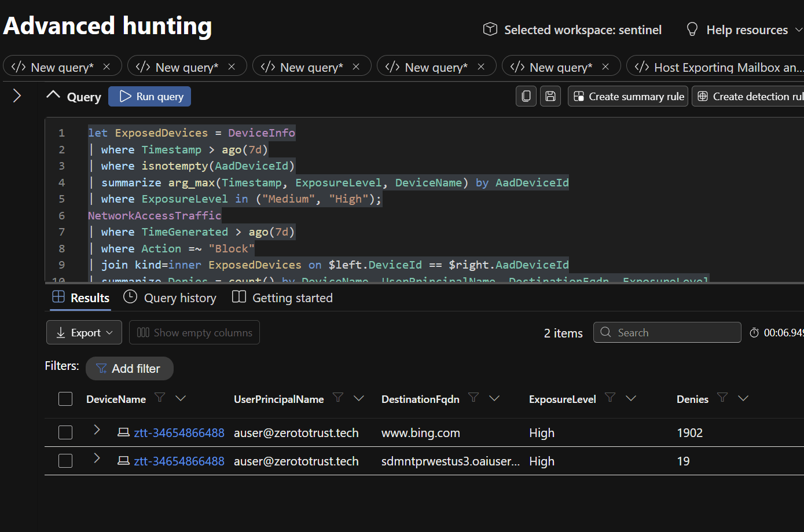Click UserPrincipalName column filter icon

pos(338,397)
